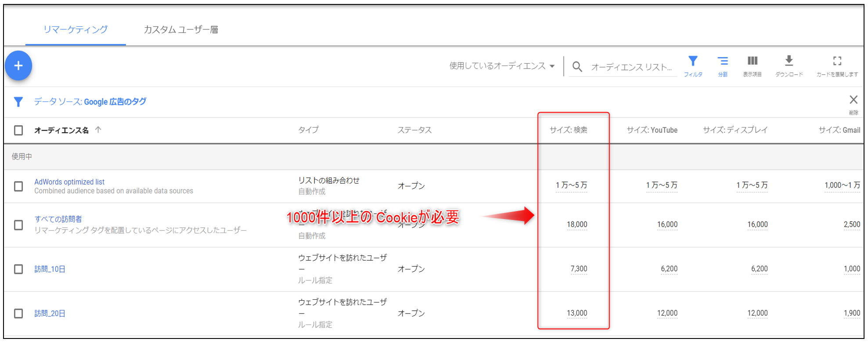
Task: Click the サイズ: Gmail column header
Action: [x=839, y=130]
